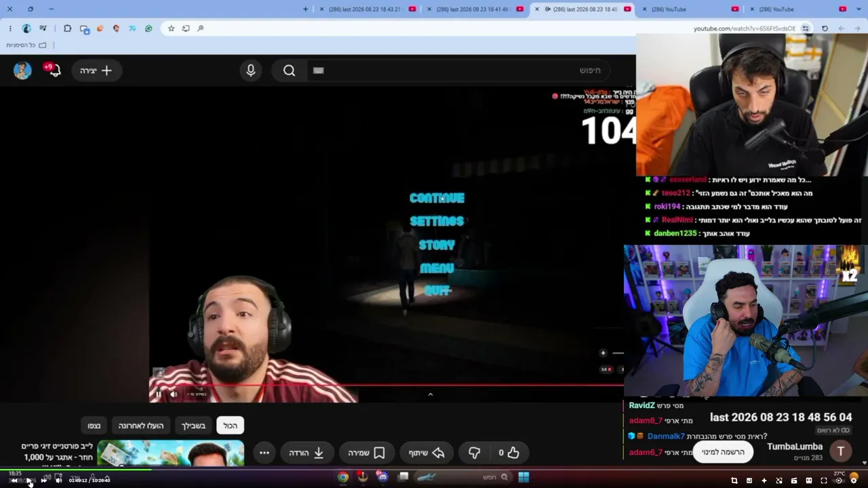868x488 pixels.
Task: Skip forward in bottom media player
Action: tap(44, 481)
